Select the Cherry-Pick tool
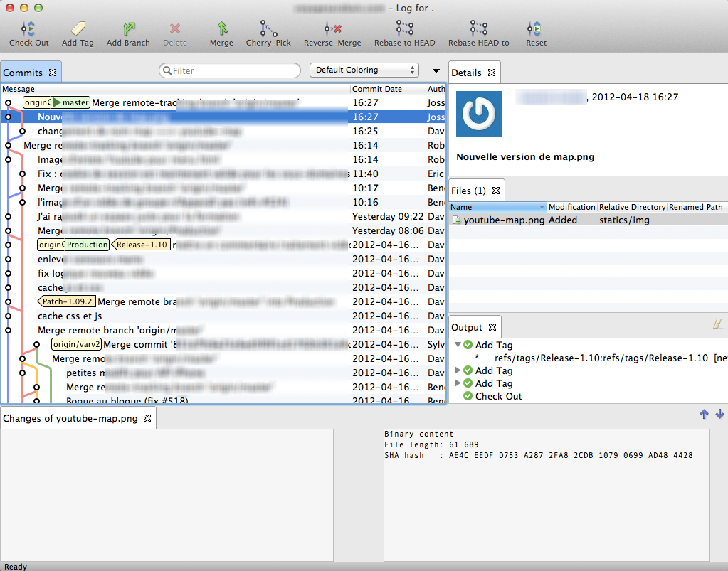Screen dimensions: 728x571 tap(268, 29)
